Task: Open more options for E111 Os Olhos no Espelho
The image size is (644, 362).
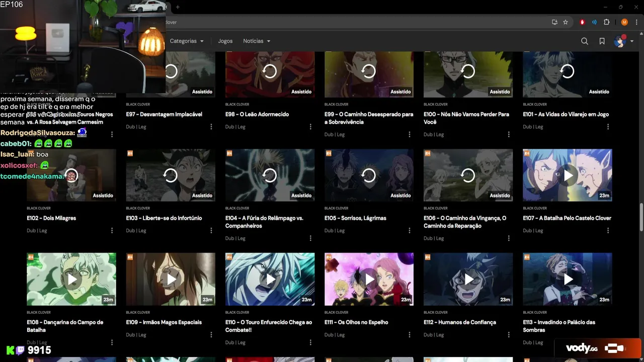Action: 410,334
